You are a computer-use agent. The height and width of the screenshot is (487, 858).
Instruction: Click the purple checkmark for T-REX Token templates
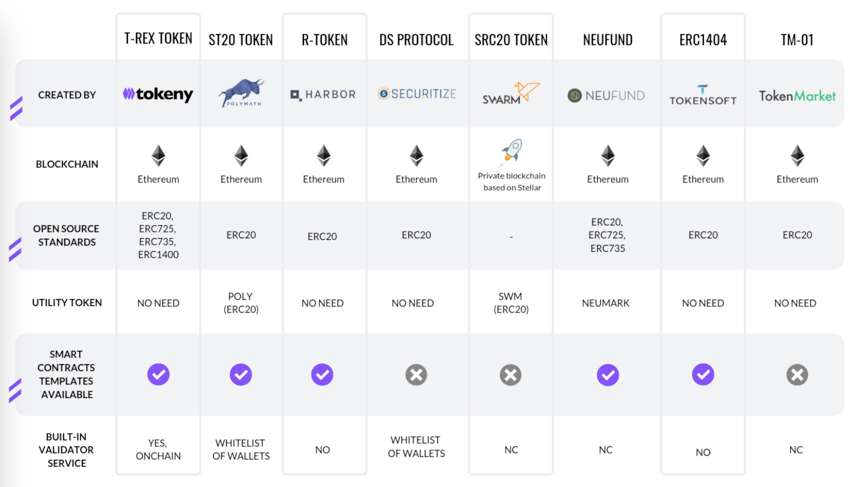point(158,374)
